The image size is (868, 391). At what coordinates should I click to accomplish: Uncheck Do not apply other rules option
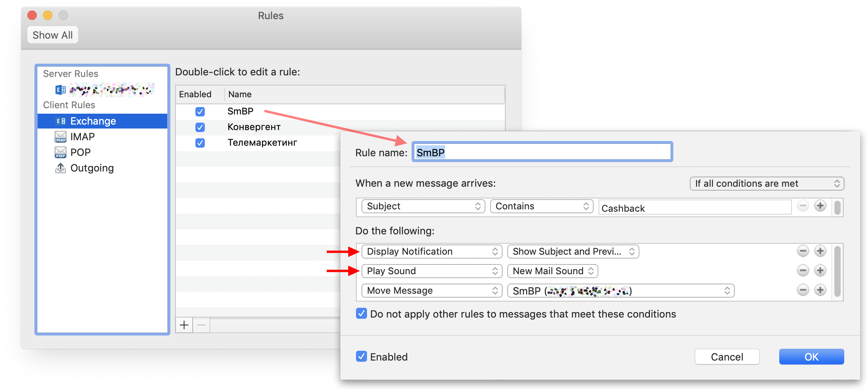[362, 314]
